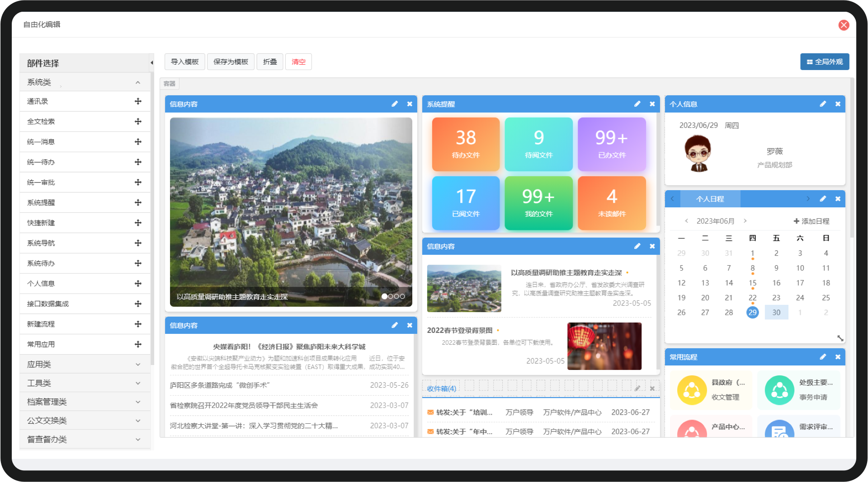
Task: Close the top 信息内容 carousel panel
Action: point(410,104)
